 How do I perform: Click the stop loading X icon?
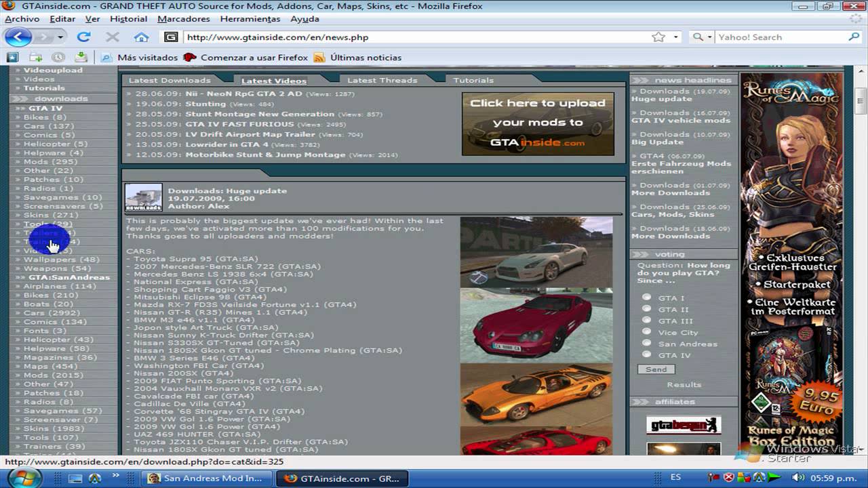[113, 37]
